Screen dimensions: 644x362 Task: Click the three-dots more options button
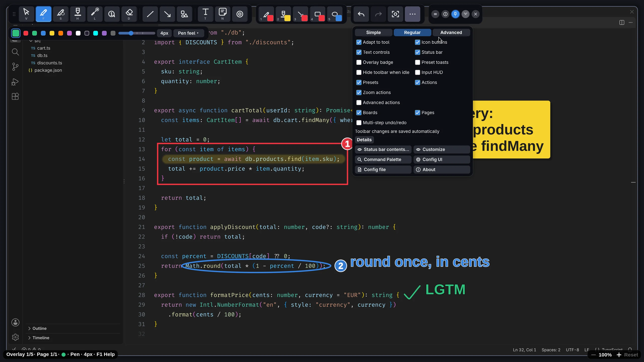(x=413, y=14)
